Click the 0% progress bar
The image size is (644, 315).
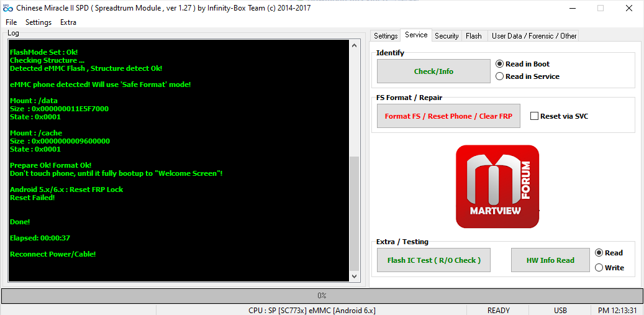[322, 295]
